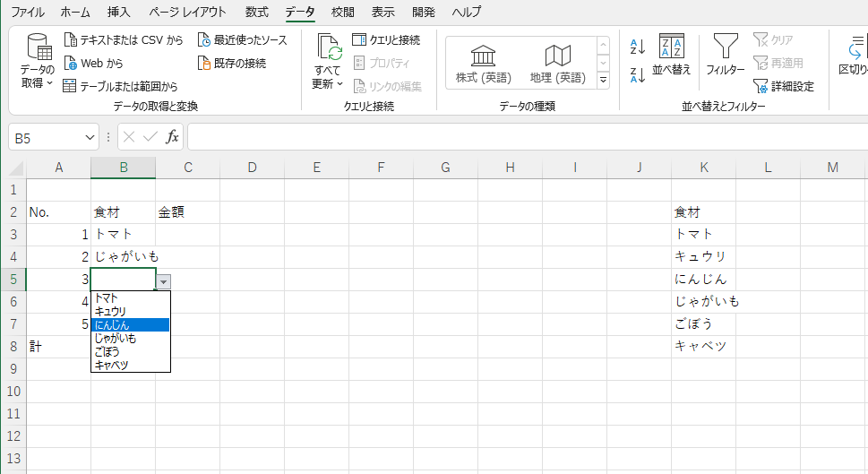Screen dimensions: 868x474
Task: Open the Name Box dropdown arrow
Action: [90, 137]
